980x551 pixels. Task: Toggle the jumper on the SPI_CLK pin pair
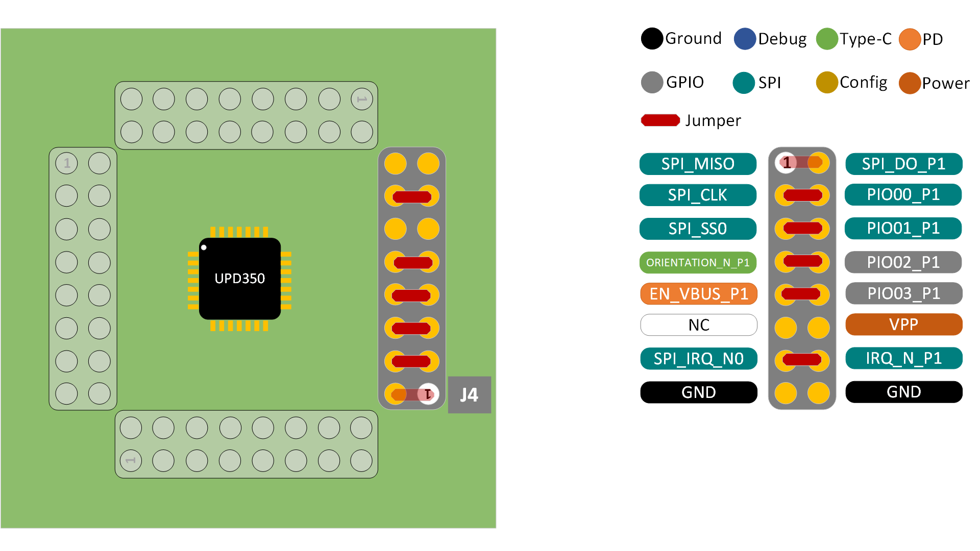tap(801, 195)
